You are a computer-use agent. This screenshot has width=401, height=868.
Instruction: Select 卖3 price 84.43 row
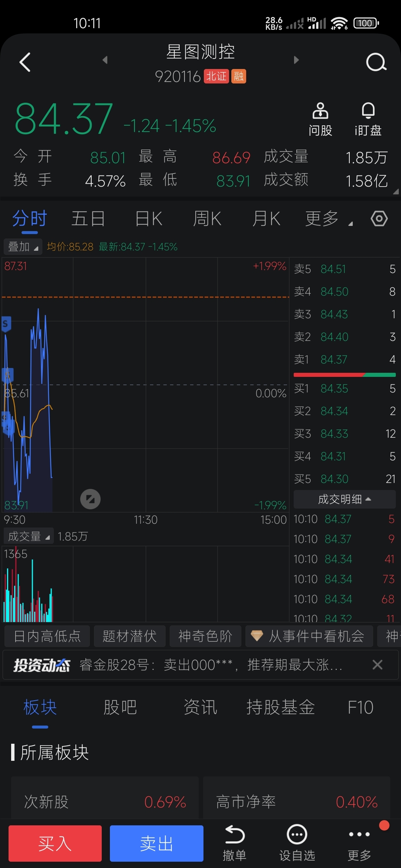click(345, 314)
